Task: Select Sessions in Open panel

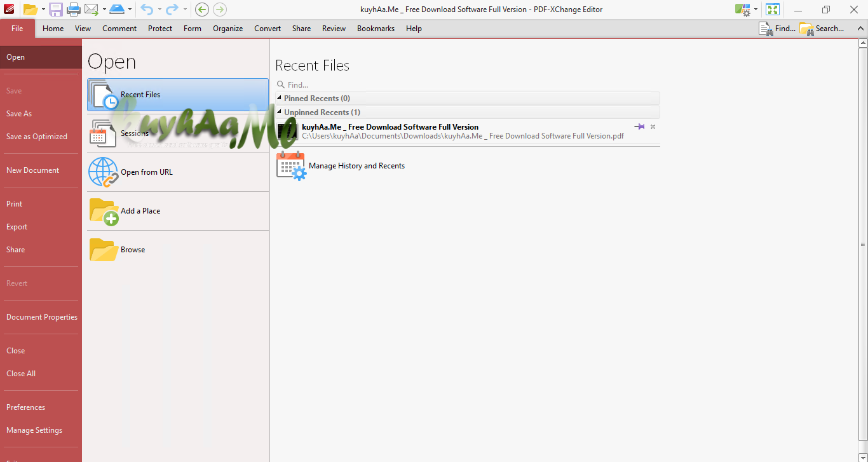Action: point(178,133)
